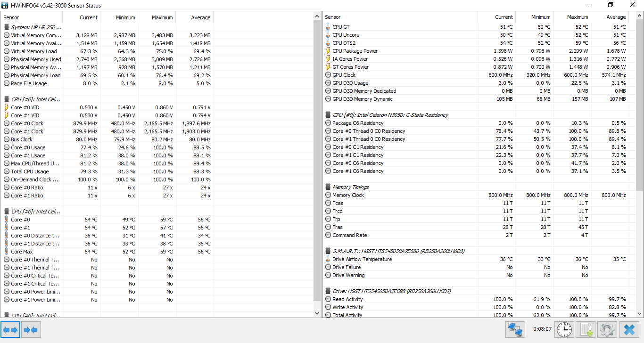This screenshot has width=644, height=343.
Task: Select the Core #0 C6 Residency row
Action: click(x=476, y=163)
